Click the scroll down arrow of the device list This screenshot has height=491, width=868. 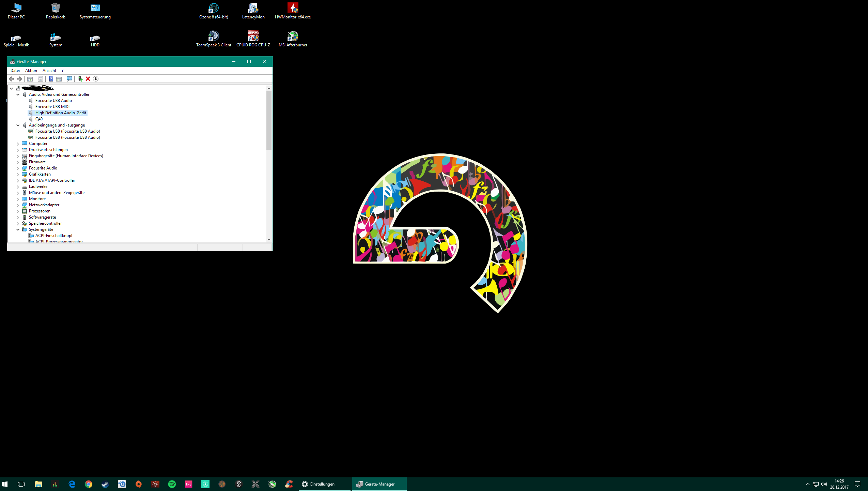pos(269,239)
